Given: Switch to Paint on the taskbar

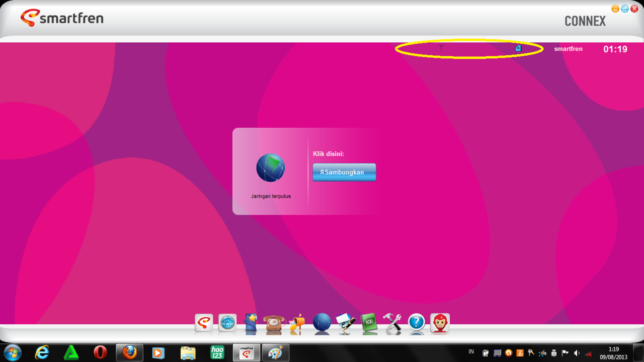Looking at the screenshot, I should [x=276, y=352].
